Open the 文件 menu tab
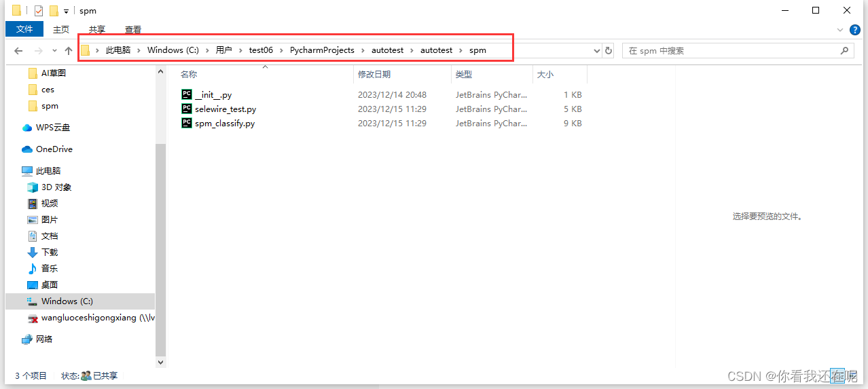The height and width of the screenshot is (389, 868). [24, 29]
